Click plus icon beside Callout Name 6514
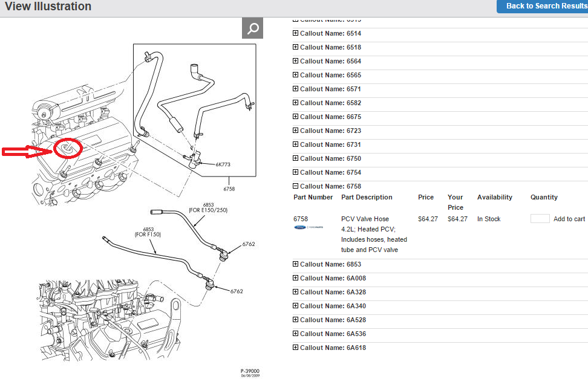Viewport: 588px width, 379px height. (x=295, y=33)
